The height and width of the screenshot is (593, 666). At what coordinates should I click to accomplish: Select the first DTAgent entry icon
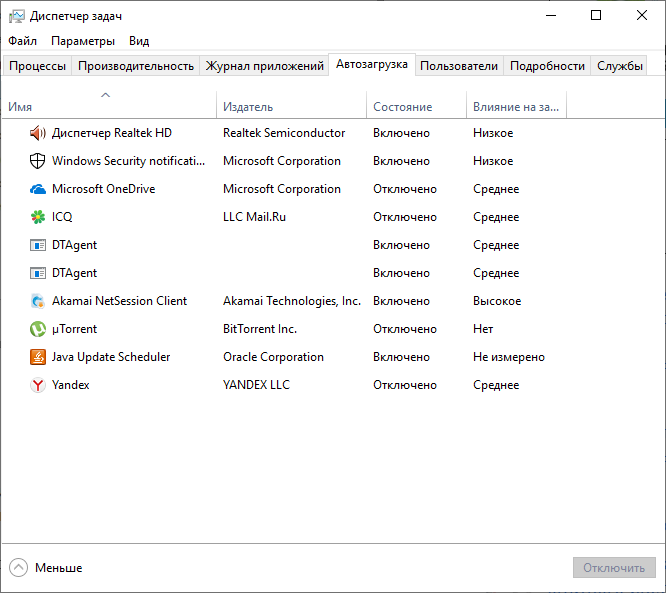(x=38, y=245)
